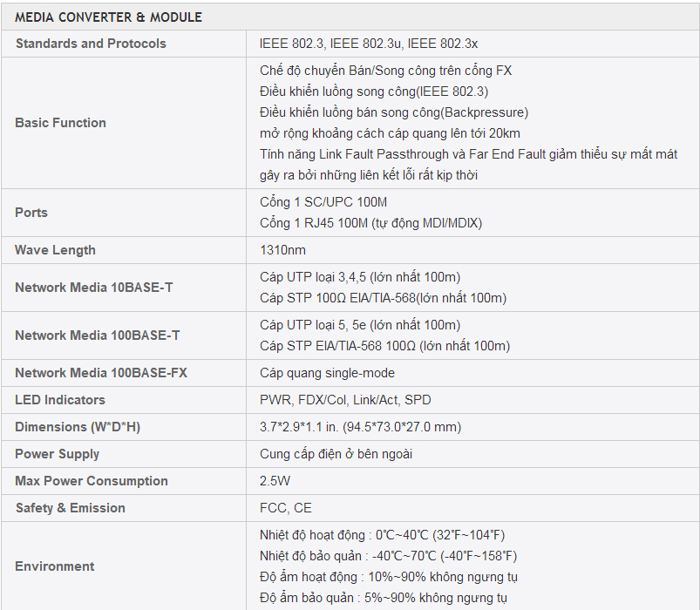Click the 2.5W max power value
The width and height of the screenshot is (700, 610).
click(275, 481)
